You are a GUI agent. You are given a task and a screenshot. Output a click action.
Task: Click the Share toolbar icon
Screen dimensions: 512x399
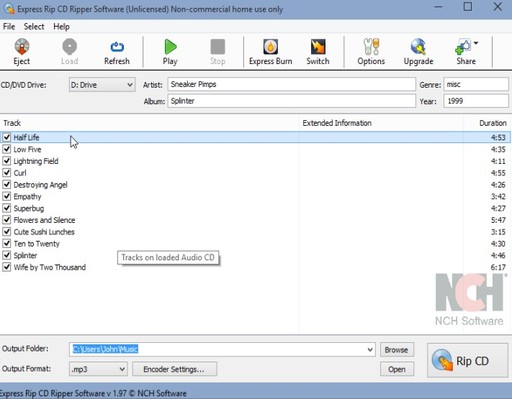pyautogui.click(x=464, y=47)
